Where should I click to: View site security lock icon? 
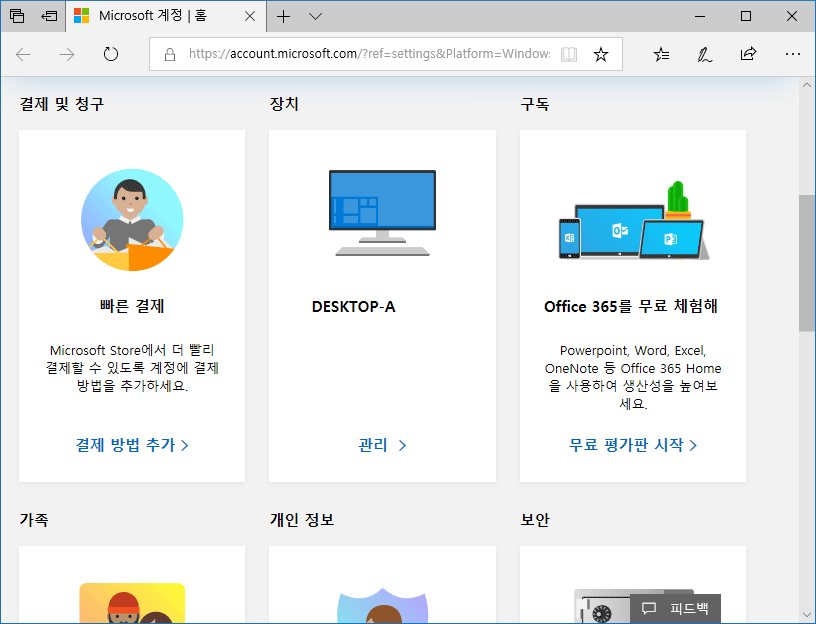170,54
